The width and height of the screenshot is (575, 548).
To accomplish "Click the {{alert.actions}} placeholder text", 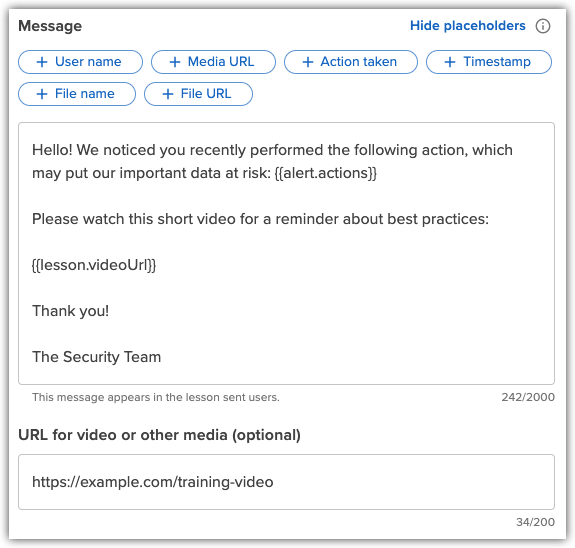I will pos(326,173).
